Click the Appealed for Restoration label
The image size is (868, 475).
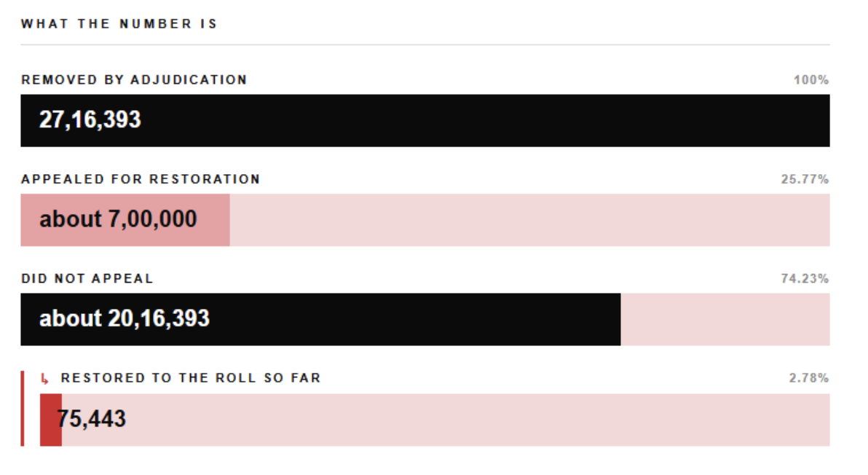(x=141, y=179)
